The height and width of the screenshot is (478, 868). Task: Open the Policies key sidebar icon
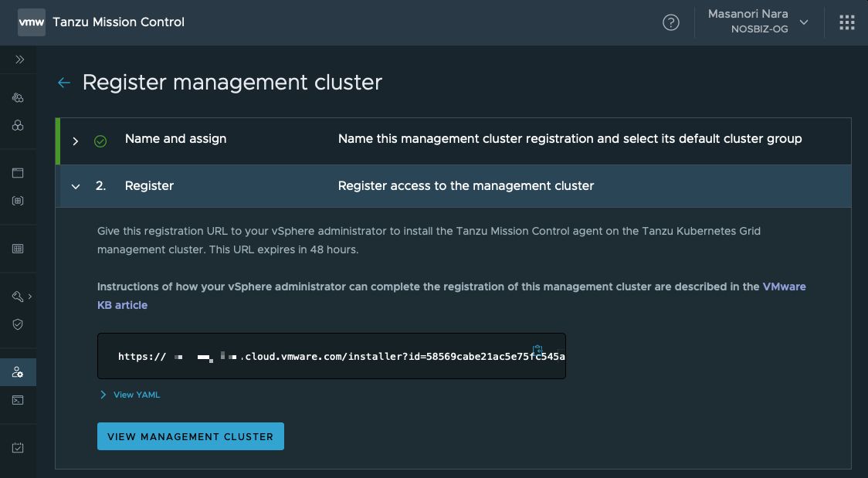tap(17, 297)
